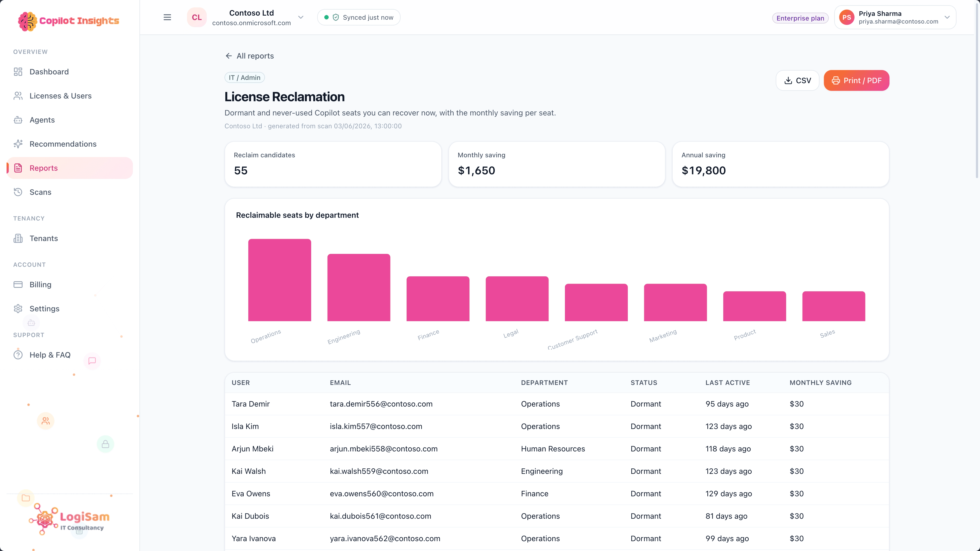Screen dimensions: 980x551
Task: Click the Sales bar in the chart
Action: click(x=833, y=306)
